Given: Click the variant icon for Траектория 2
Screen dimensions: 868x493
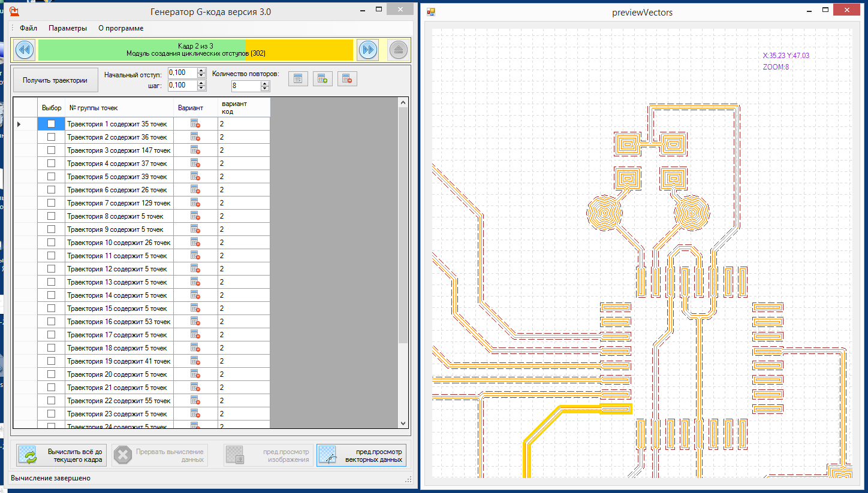Looking at the screenshot, I should (x=195, y=137).
